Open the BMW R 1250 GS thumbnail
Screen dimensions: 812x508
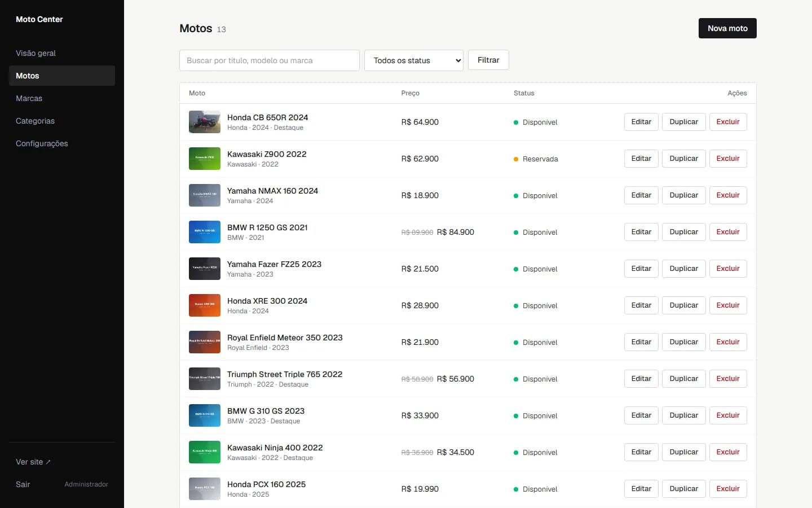point(205,232)
